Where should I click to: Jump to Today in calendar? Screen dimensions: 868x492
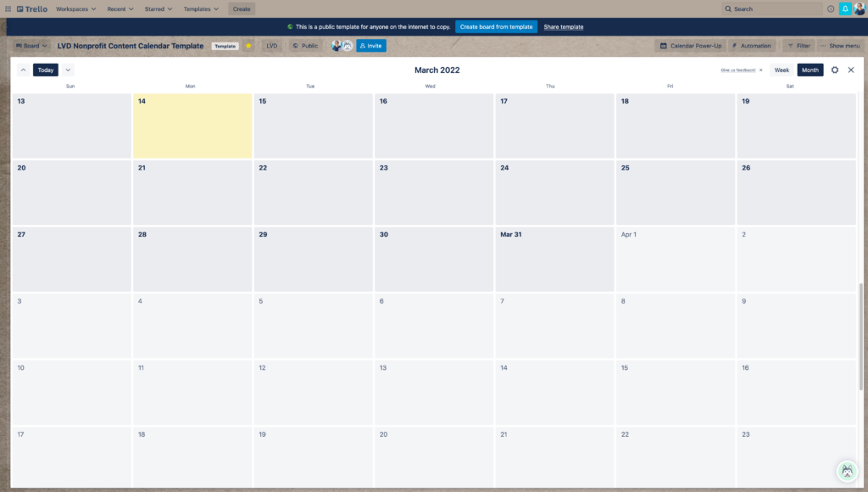coord(46,70)
